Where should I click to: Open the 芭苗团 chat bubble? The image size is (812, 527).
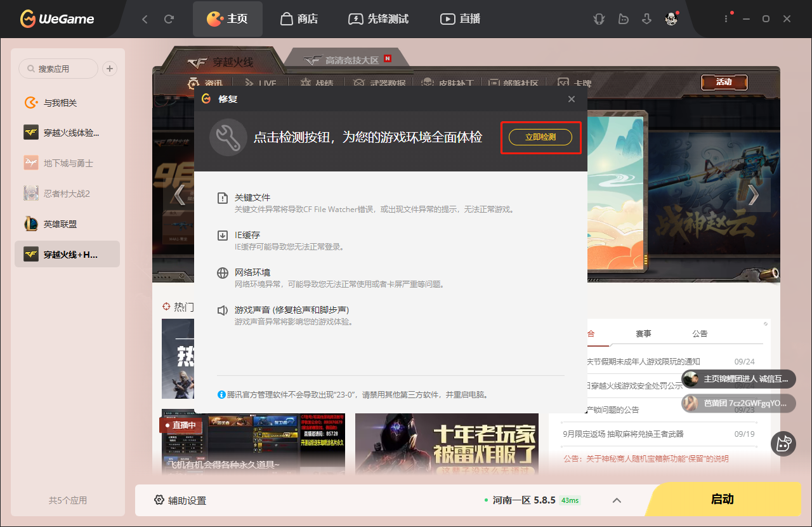[x=738, y=403]
